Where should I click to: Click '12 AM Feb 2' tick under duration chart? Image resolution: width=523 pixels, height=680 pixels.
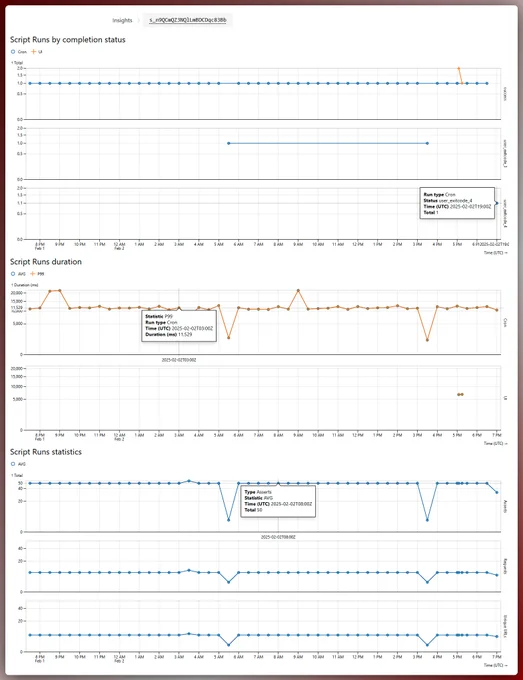tap(119, 437)
